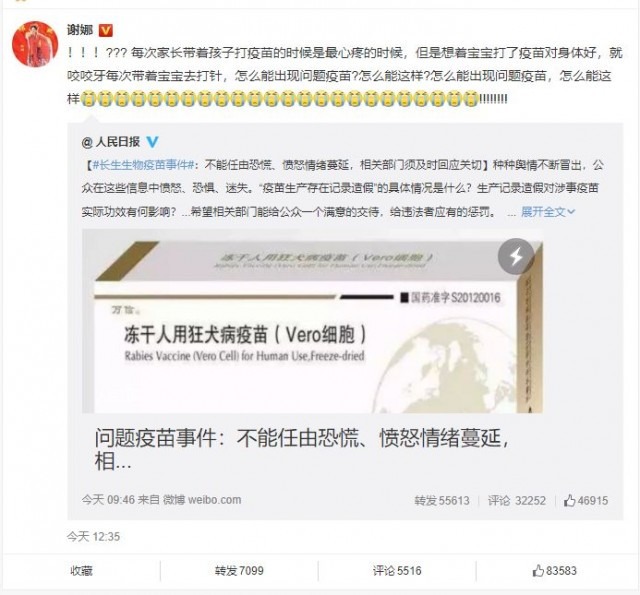Open hashtag #长生生物疫苗事件#
Image resolution: width=640 pixels, height=595 pixels.
(143, 165)
